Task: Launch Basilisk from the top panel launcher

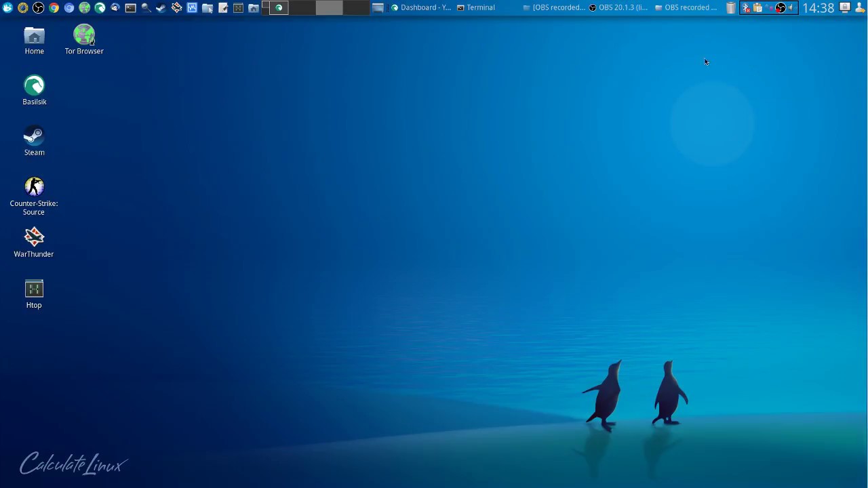Action: click(100, 7)
